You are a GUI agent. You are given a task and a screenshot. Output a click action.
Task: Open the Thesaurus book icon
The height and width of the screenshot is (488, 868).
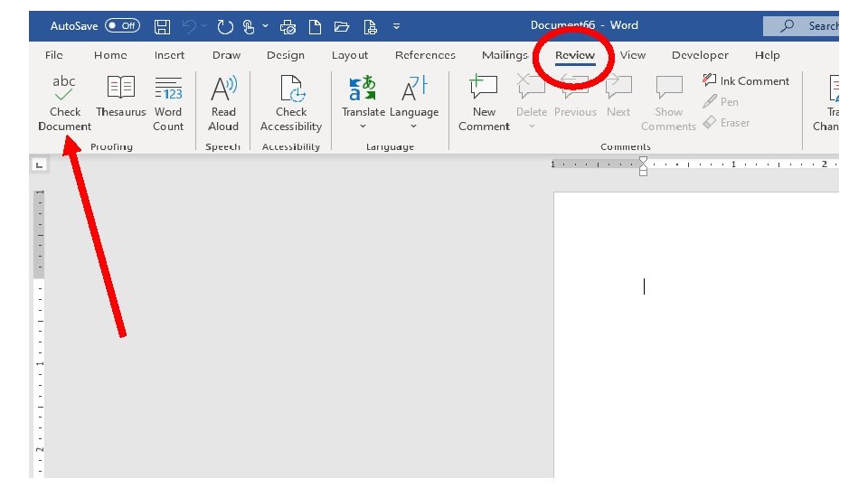[x=120, y=88]
